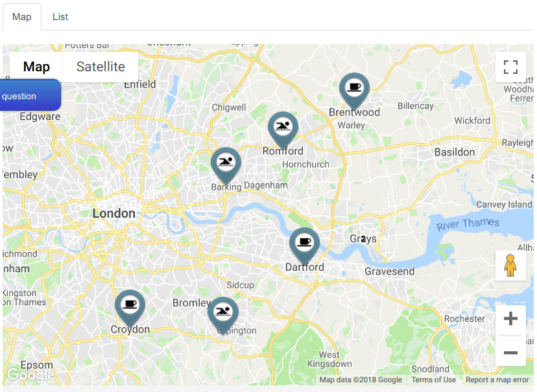Open the Terms of Use link
The width and height of the screenshot is (537, 392).
(434, 380)
